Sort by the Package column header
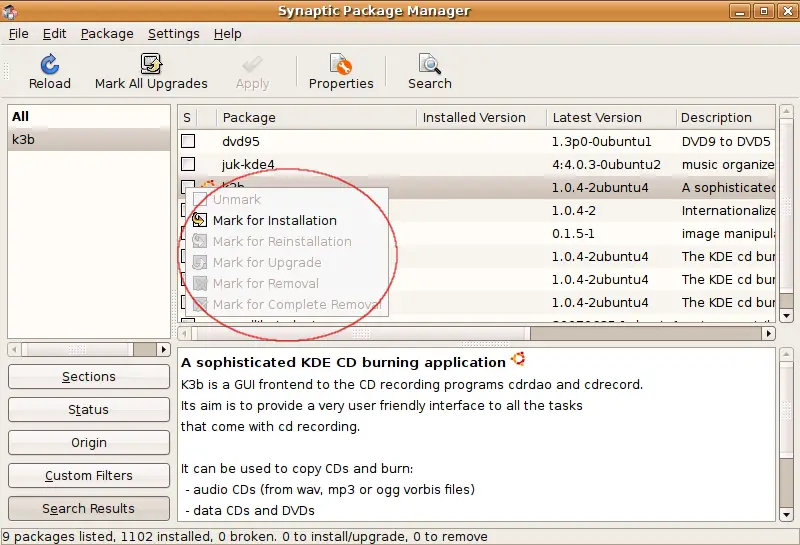The image size is (800, 545). (316, 118)
